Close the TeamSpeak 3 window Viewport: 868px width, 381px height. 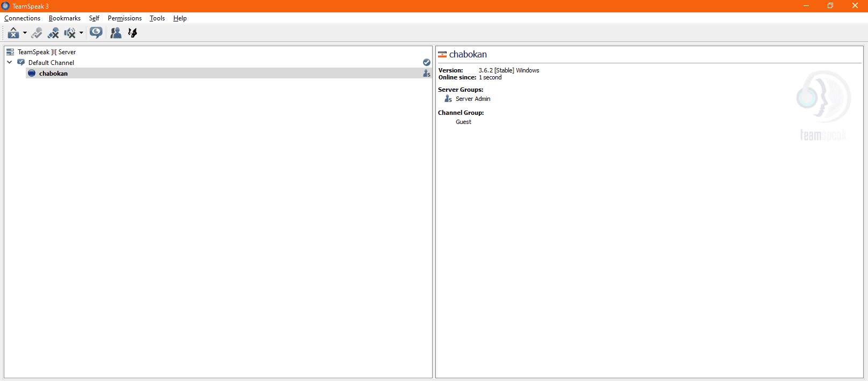click(x=855, y=6)
